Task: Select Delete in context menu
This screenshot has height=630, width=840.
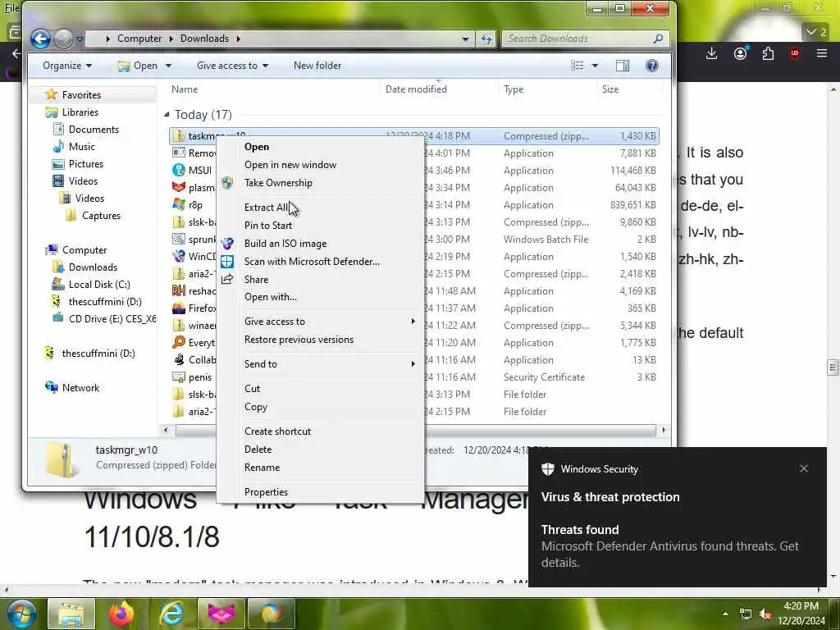Action: click(320, 449)
